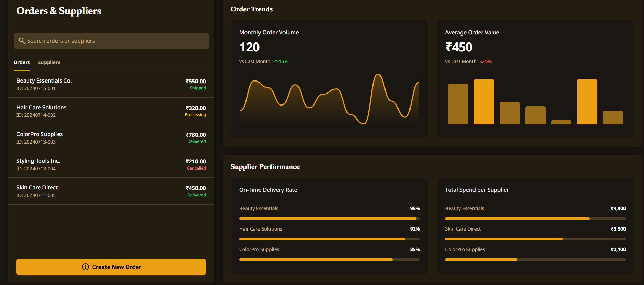
Task: Focus the Search orders or suppliers field
Action: (116, 41)
